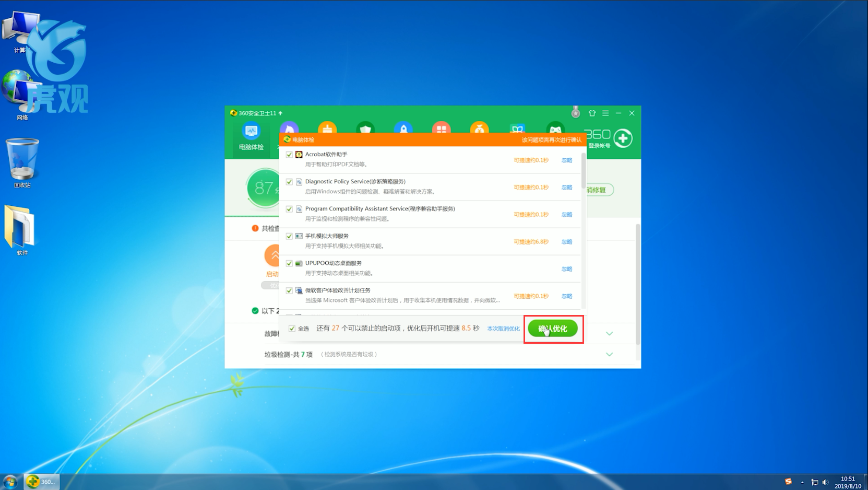868x490 pixels.
Task: Click 忽略 for Program Compatibility Assistant Service
Action: [x=567, y=215]
